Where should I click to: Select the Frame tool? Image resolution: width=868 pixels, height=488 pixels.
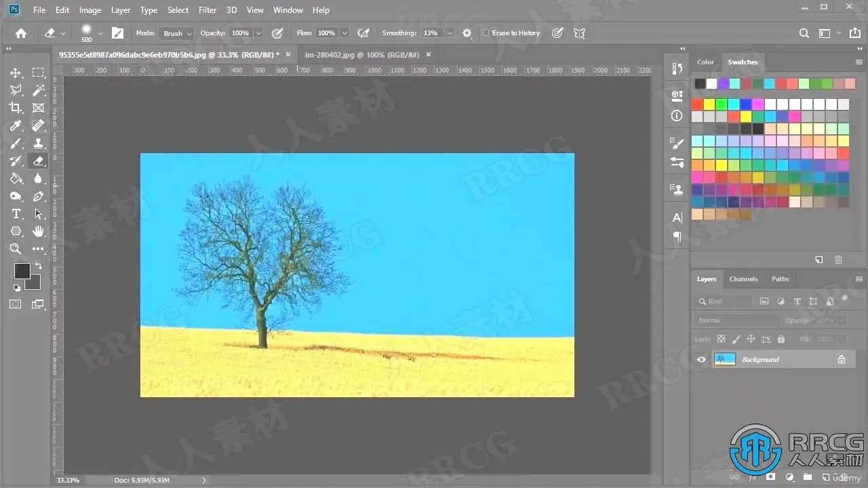tap(39, 108)
